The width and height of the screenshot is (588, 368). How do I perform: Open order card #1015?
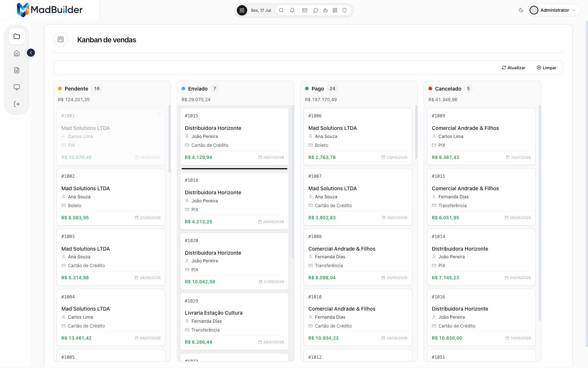click(x=234, y=137)
